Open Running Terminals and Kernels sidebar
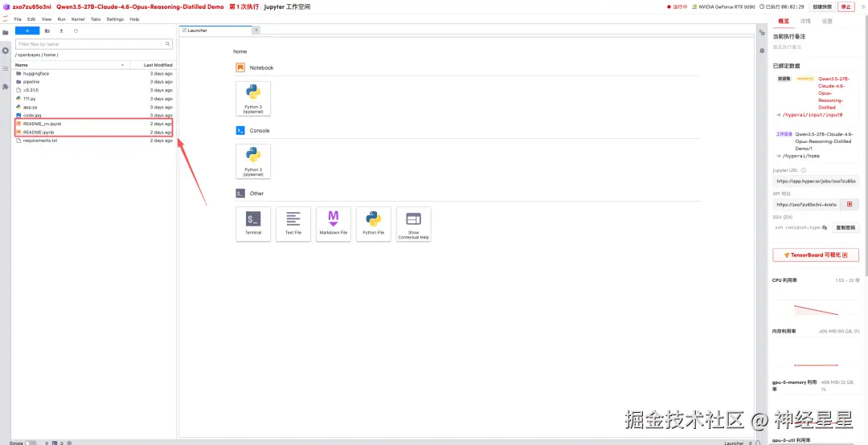Viewport: 868px width, 445px height. pos(6,51)
